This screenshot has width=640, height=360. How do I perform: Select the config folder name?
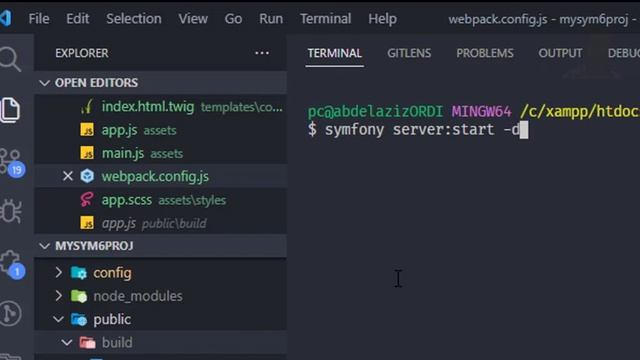click(112, 273)
